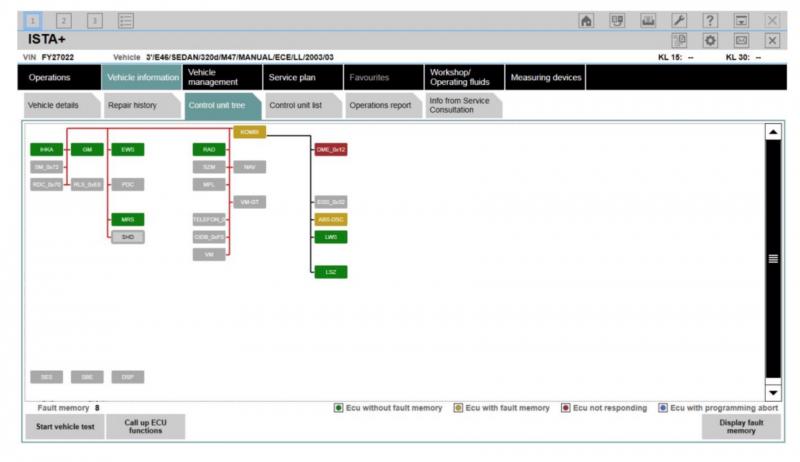
Task: Select the VM-GT control unit node
Action: [x=249, y=202]
